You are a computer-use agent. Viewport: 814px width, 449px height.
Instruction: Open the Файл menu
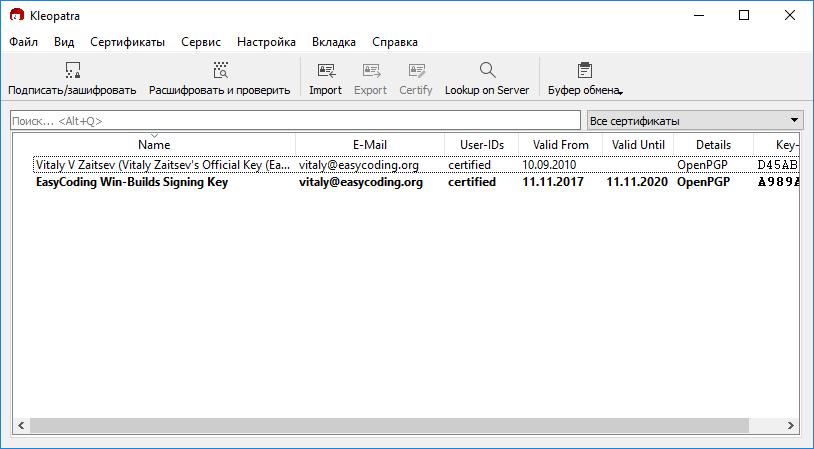[x=23, y=42]
